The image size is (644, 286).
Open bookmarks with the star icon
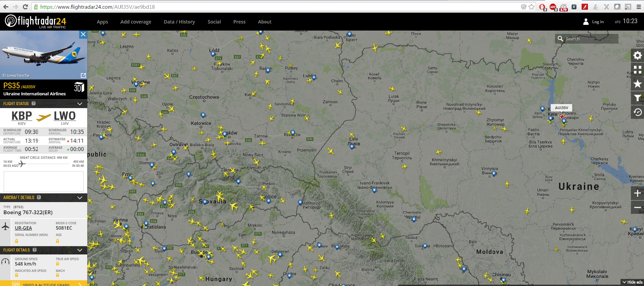pos(637,84)
